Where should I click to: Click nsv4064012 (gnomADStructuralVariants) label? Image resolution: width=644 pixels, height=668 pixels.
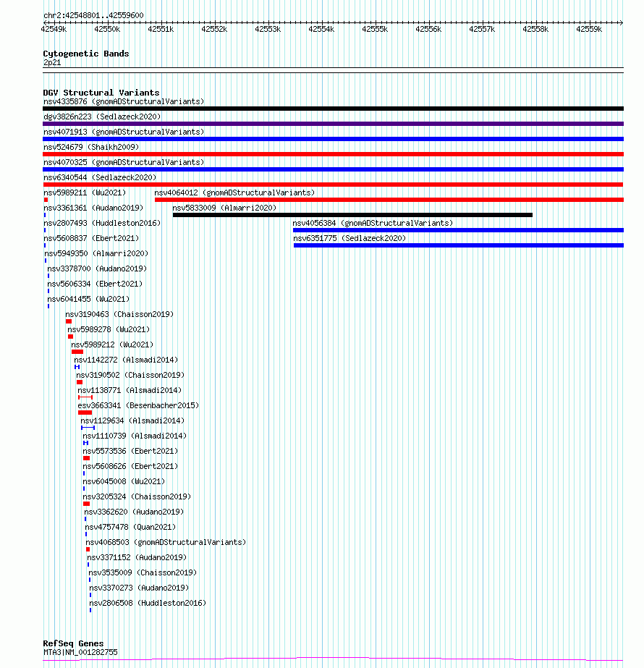234,193
